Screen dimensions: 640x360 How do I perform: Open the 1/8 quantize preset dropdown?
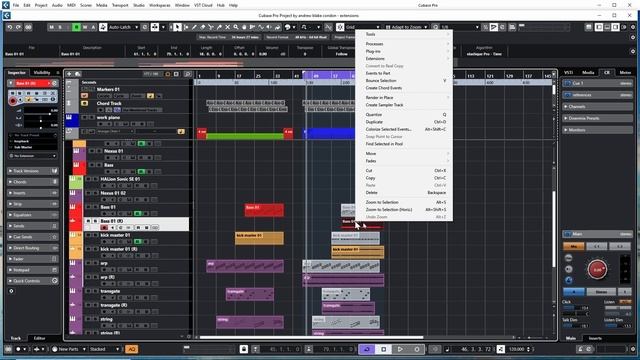coord(460,27)
